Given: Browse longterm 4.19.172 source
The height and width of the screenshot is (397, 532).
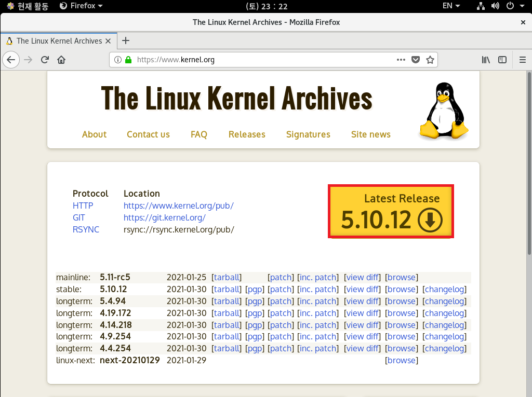Looking at the screenshot, I should pos(402,313).
